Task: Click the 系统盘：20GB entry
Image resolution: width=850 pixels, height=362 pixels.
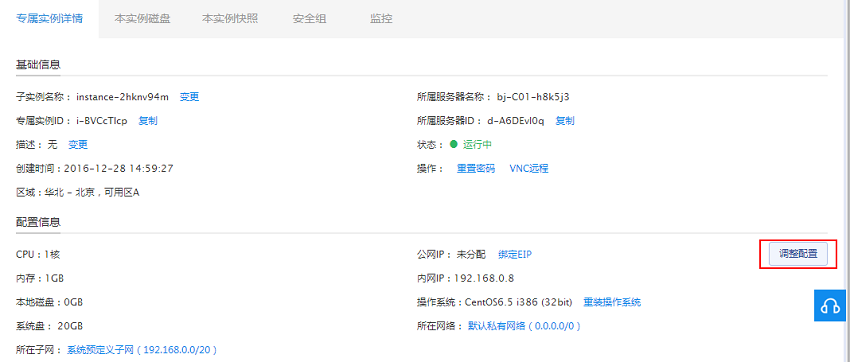Action: pos(49,326)
